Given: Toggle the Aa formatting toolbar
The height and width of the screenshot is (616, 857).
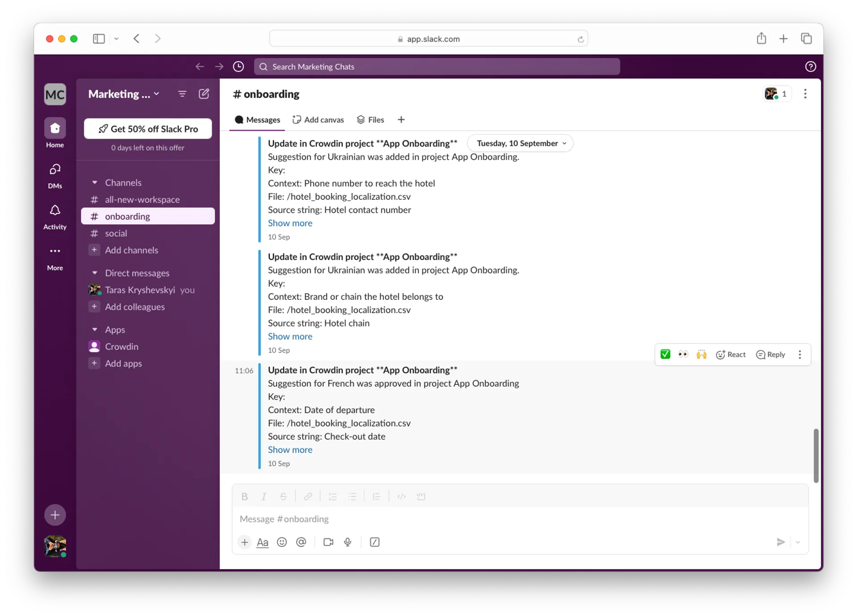Looking at the screenshot, I should [262, 542].
